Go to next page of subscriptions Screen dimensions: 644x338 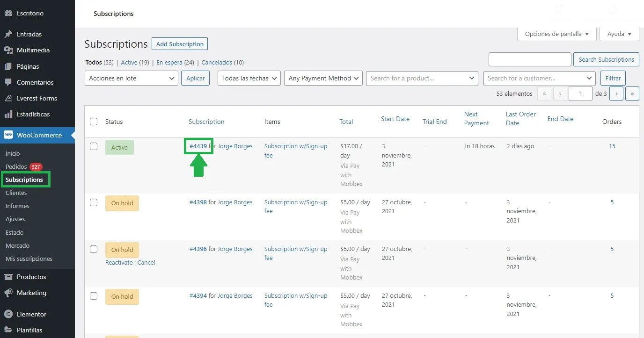(616, 93)
